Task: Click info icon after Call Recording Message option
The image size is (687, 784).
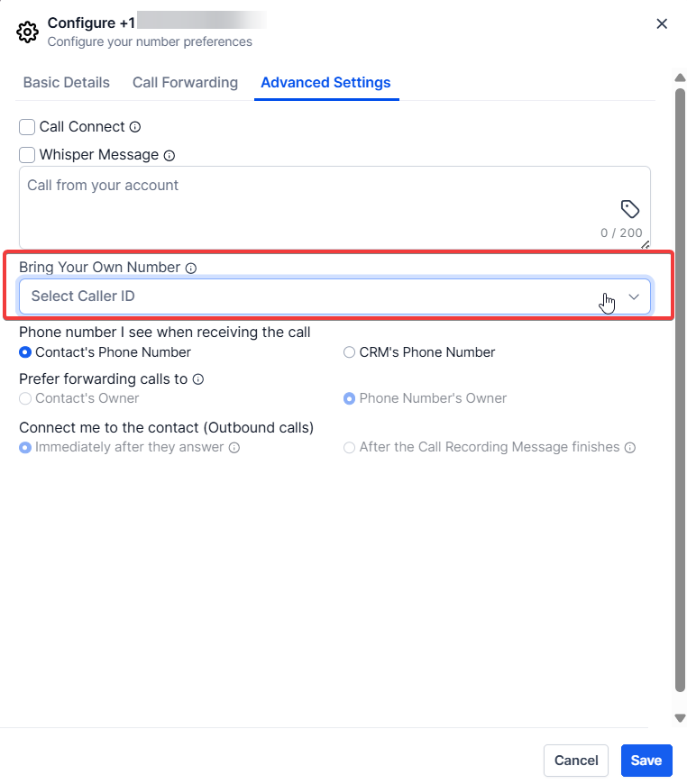Action: (x=630, y=447)
